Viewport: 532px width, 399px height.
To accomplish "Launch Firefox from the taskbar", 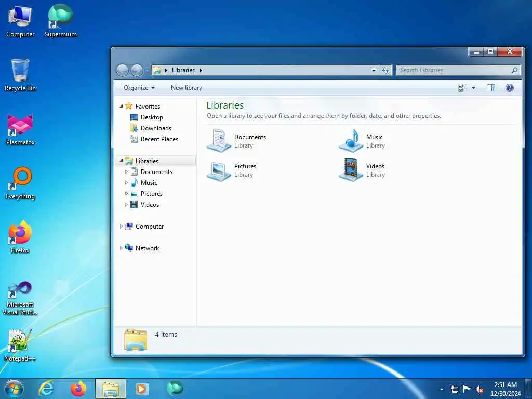I will coord(78,389).
